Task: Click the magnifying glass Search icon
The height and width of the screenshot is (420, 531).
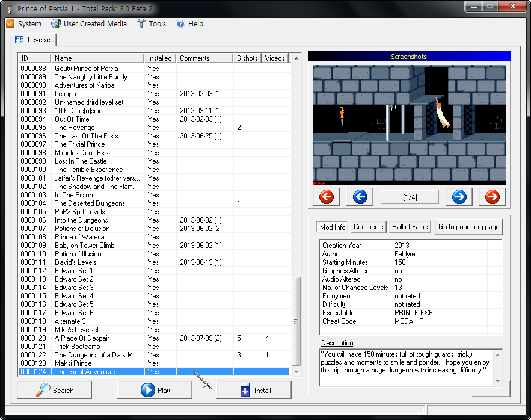Action: coord(43,390)
